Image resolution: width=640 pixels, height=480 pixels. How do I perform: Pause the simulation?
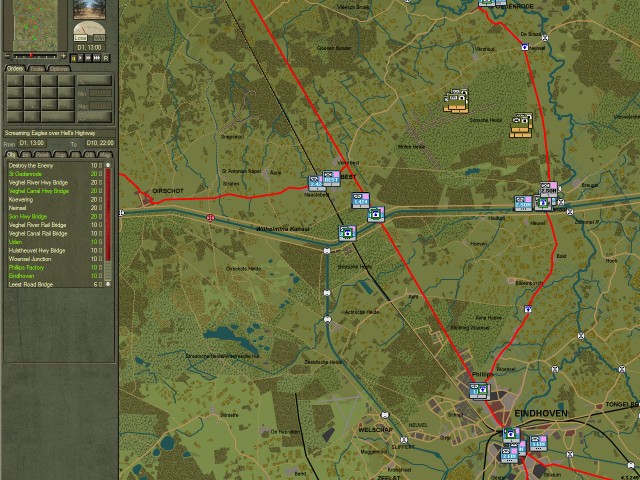[x=74, y=58]
